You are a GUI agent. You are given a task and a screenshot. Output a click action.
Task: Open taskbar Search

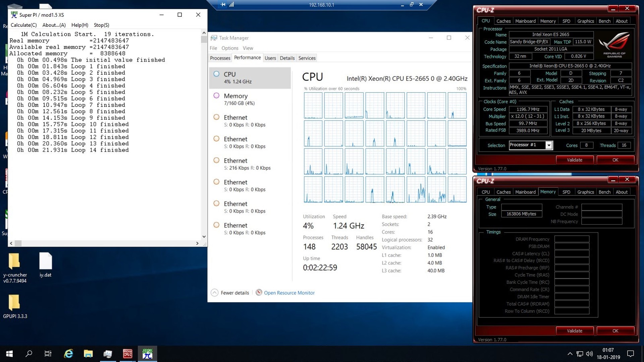point(29,354)
